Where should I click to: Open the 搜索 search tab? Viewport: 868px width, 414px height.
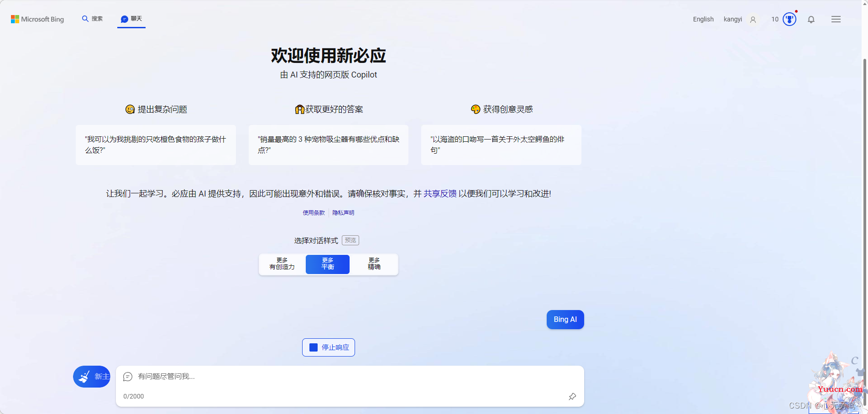(92, 19)
